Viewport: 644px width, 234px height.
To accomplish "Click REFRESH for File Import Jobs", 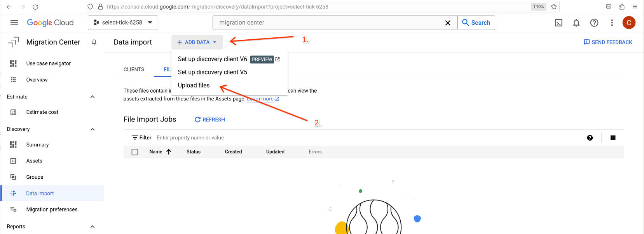I will click(x=210, y=120).
